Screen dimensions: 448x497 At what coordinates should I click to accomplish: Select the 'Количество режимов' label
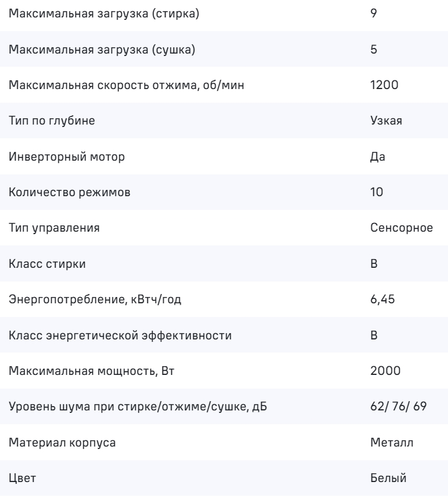tap(70, 192)
